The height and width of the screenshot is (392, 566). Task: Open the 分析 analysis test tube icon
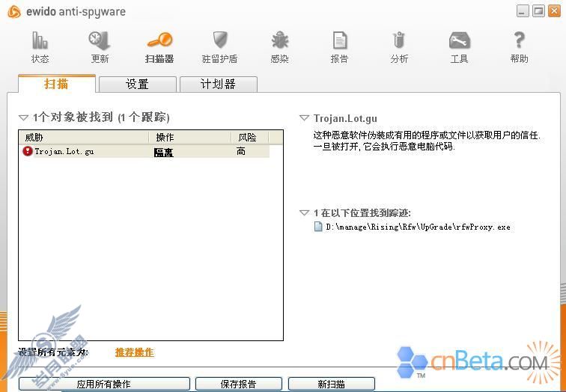click(x=399, y=40)
